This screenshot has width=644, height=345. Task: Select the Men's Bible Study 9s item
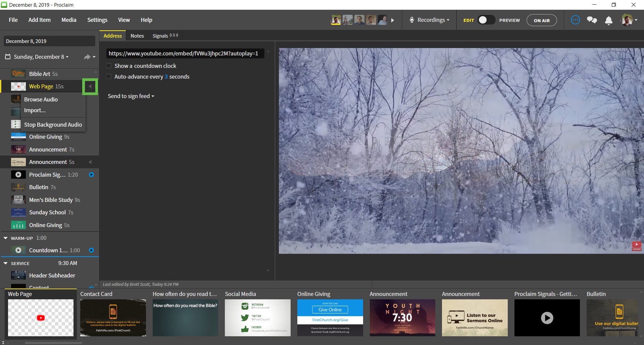coord(49,200)
